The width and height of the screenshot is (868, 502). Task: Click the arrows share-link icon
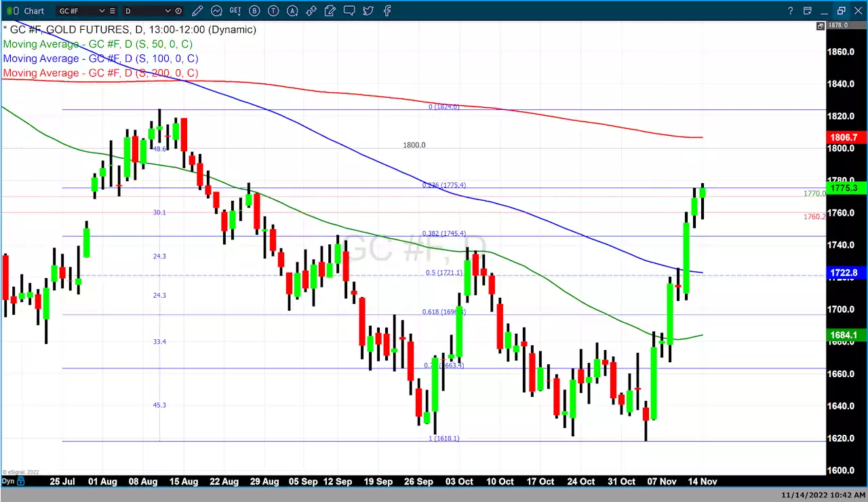311,11
